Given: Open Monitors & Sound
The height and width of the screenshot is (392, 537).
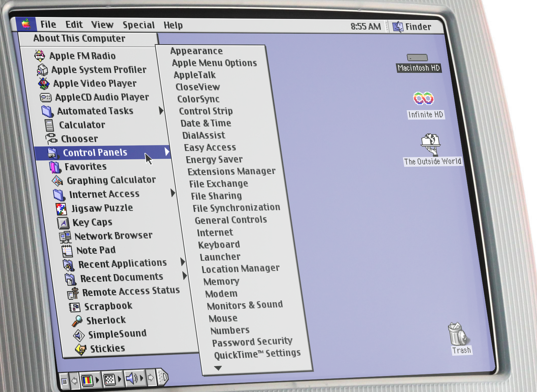Looking at the screenshot, I should pyautogui.click(x=245, y=305).
